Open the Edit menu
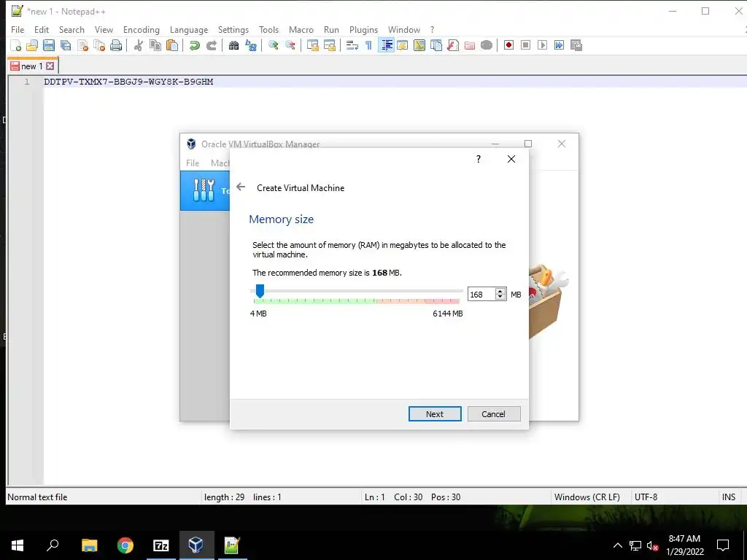Screen dimensions: 747x560 (x=42, y=29)
